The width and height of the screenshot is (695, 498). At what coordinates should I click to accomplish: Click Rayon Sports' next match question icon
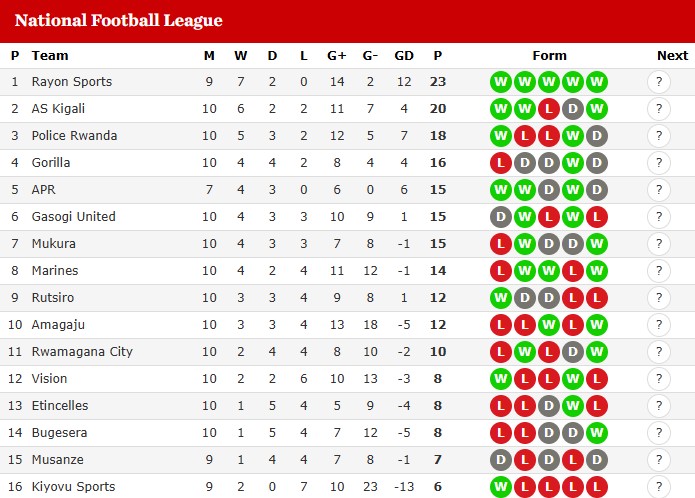click(x=659, y=82)
